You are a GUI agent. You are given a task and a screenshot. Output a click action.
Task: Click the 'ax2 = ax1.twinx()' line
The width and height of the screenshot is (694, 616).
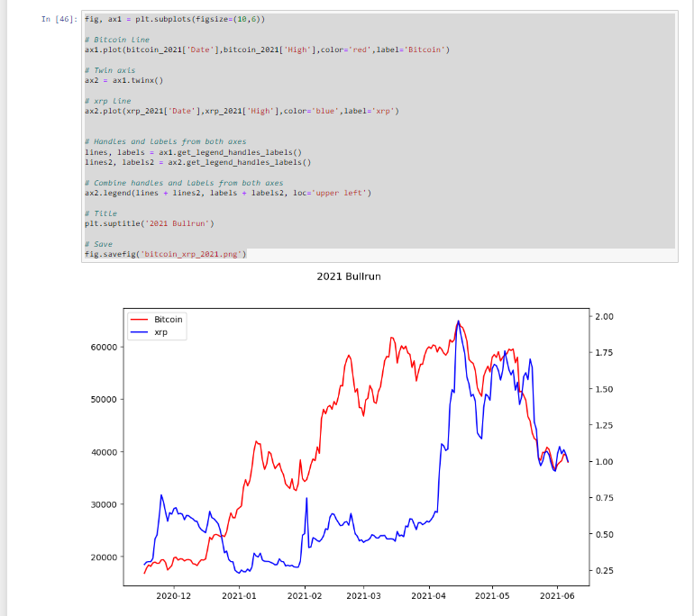(x=124, y=80)
